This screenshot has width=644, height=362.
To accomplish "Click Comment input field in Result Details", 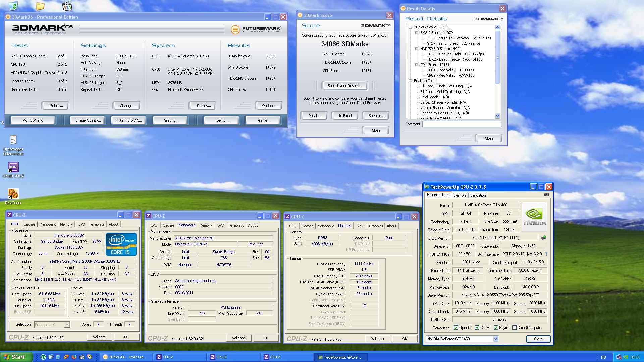I will tap(461, 124).
